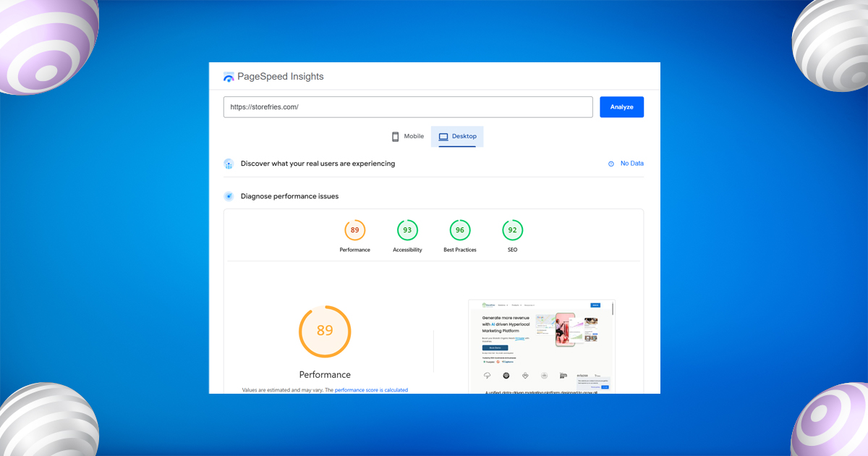The height and width of the screenshot is (456, 868).
Task: Click the real users experience icon
Action: (229, 164)
